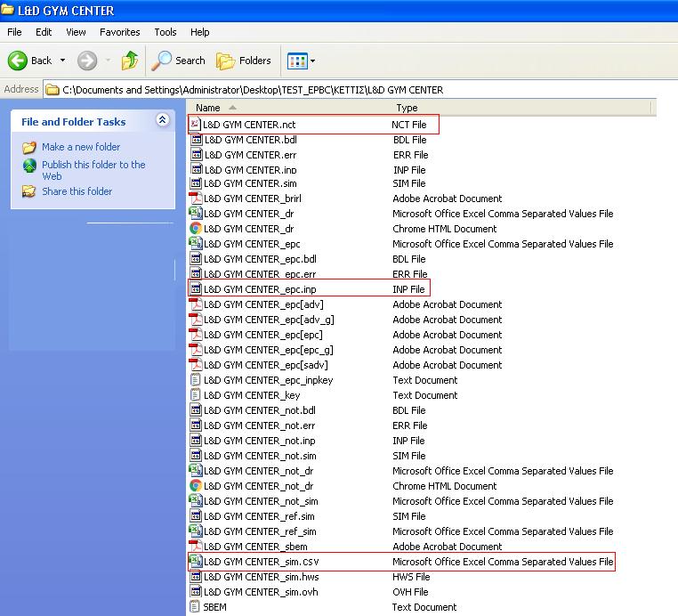Select file name L&D GYM CENTER_sim.ovh

click(x=261, y=592)
